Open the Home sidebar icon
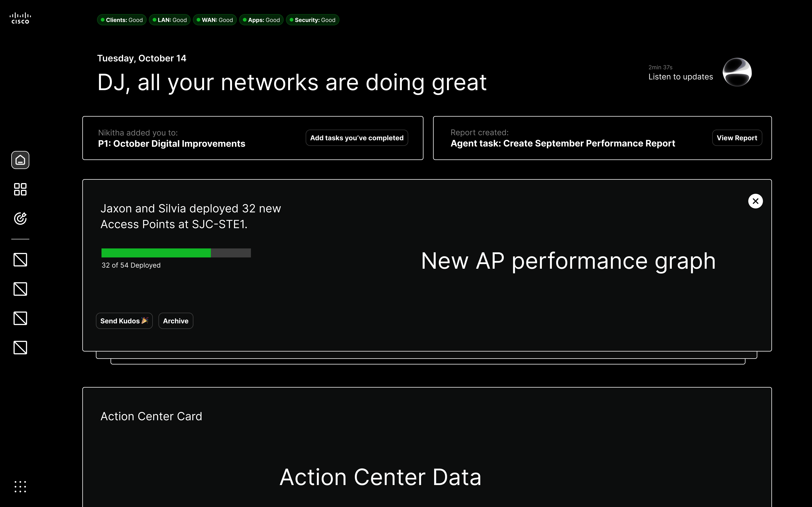This screenshot has height=507, width=812. pos(20,160)
